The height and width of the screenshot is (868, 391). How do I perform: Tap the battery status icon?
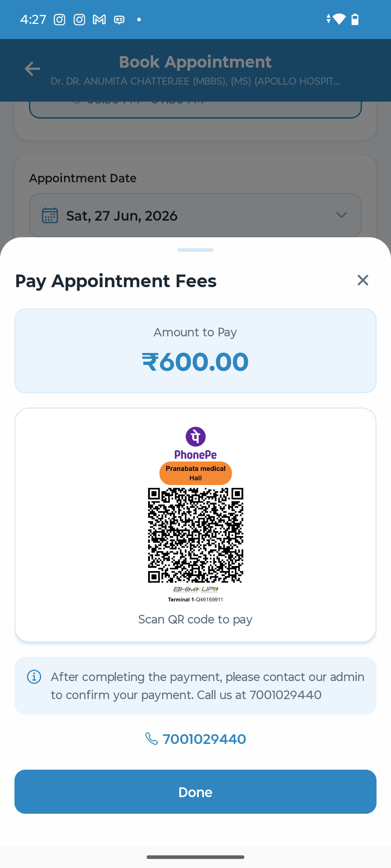pyautogui.click(x=355, y=19)
